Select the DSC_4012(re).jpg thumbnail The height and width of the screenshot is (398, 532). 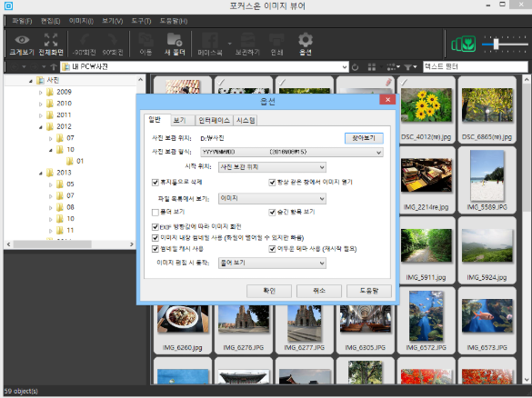(427, 110)
